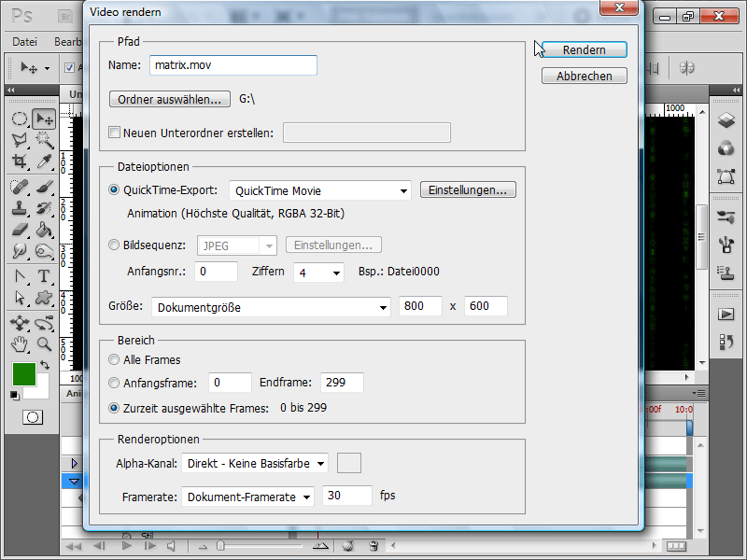Viewport: 747px width, 560px height.
Task: Open Alpha-Kanal dropdown
Action: point(255,463)
